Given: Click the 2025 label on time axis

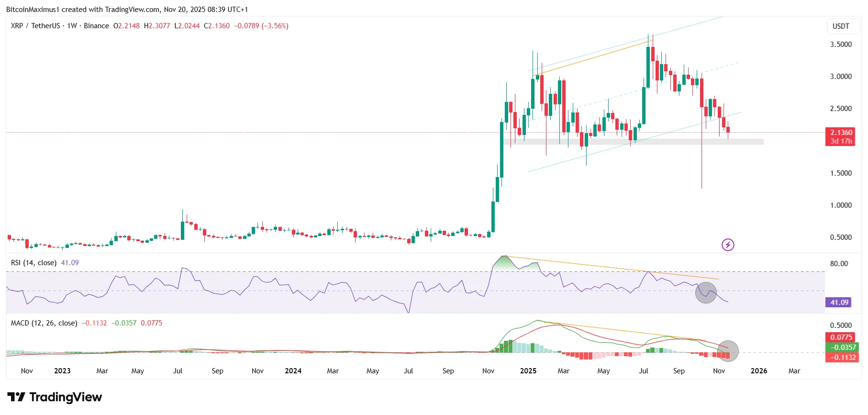Looking at the screenshot, I should (528, 371).
